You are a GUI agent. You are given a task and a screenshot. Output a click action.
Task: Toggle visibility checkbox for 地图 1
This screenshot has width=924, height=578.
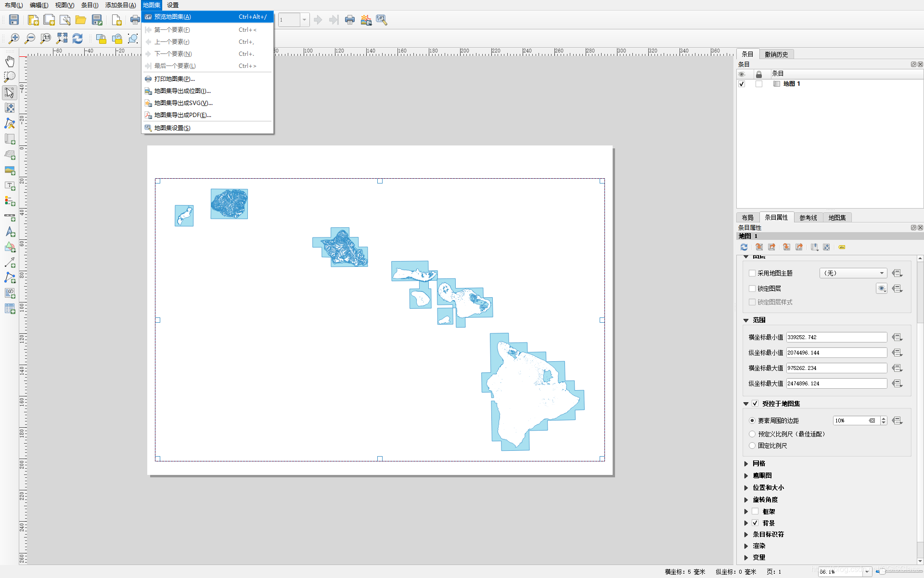(742, 84)
